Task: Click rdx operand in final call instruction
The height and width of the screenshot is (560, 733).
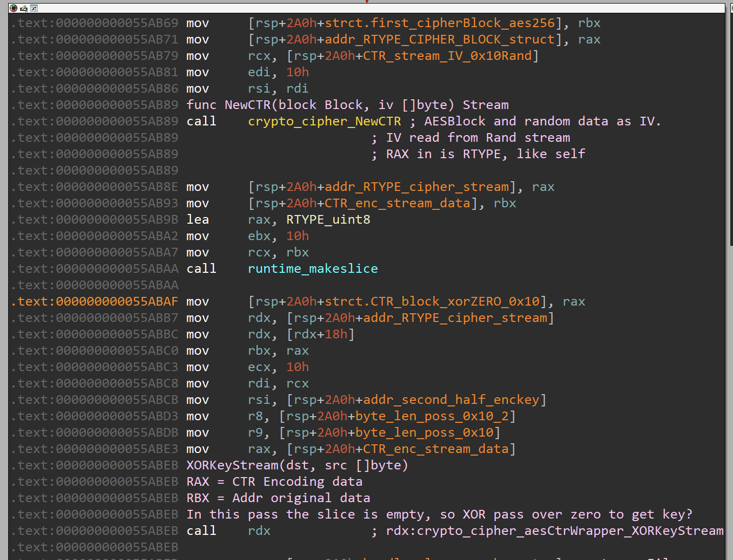Action: coord(259,531)
